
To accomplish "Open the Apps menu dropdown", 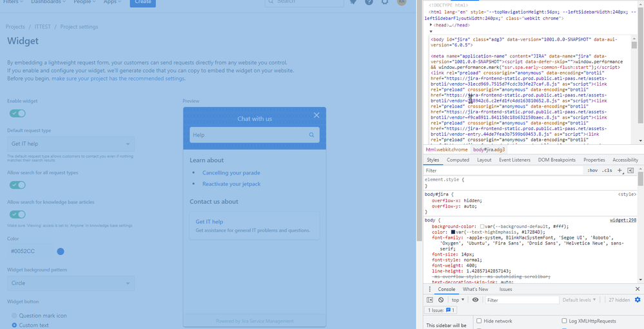I will pos(112,2).
